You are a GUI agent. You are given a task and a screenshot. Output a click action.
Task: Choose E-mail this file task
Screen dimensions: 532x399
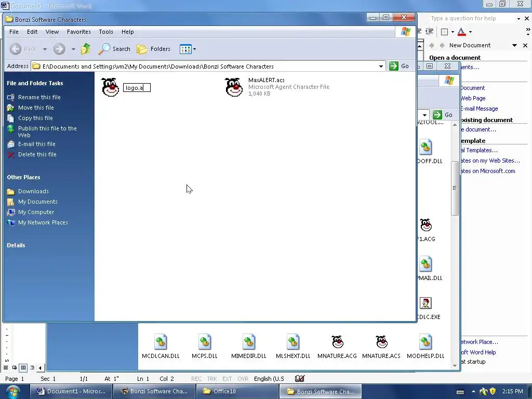point(37,144)
